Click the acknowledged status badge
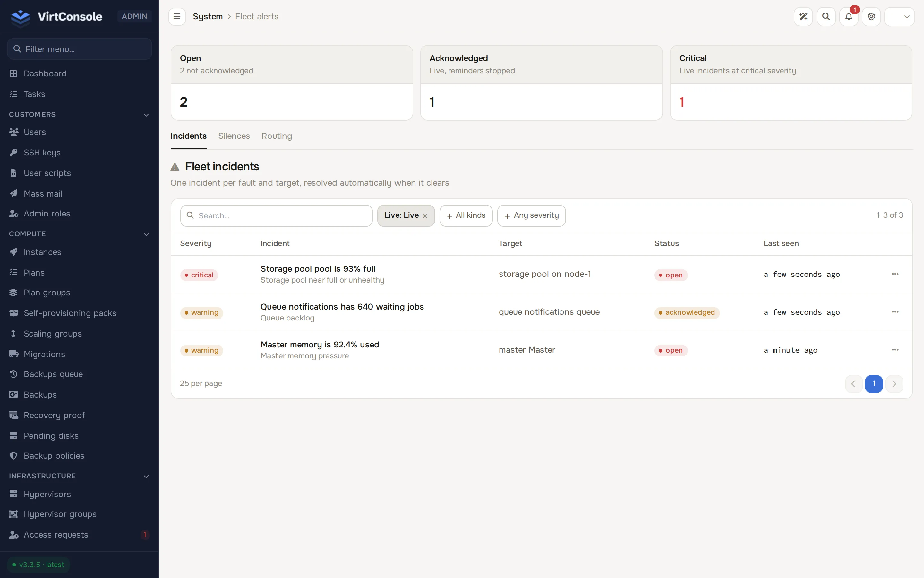This screenshot has width=924, height=578. (687, 313)
